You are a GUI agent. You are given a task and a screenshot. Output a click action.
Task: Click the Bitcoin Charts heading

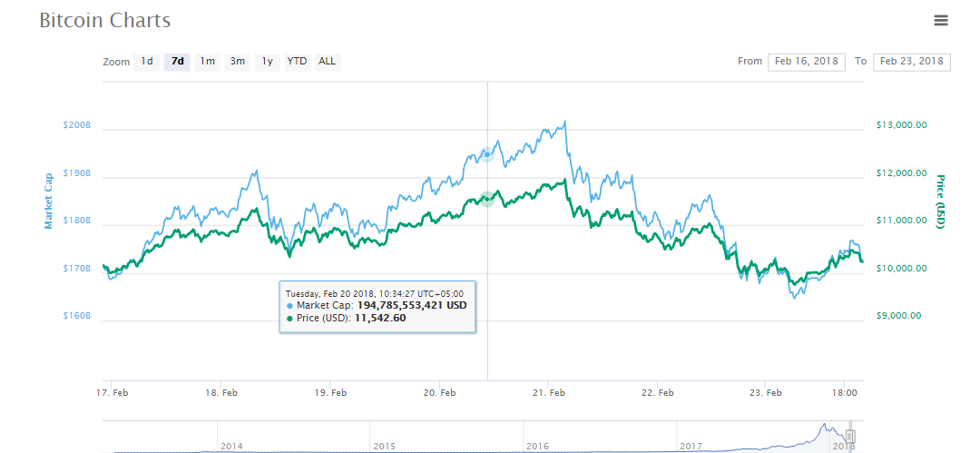pyautogui.click(x=104, y=20)
